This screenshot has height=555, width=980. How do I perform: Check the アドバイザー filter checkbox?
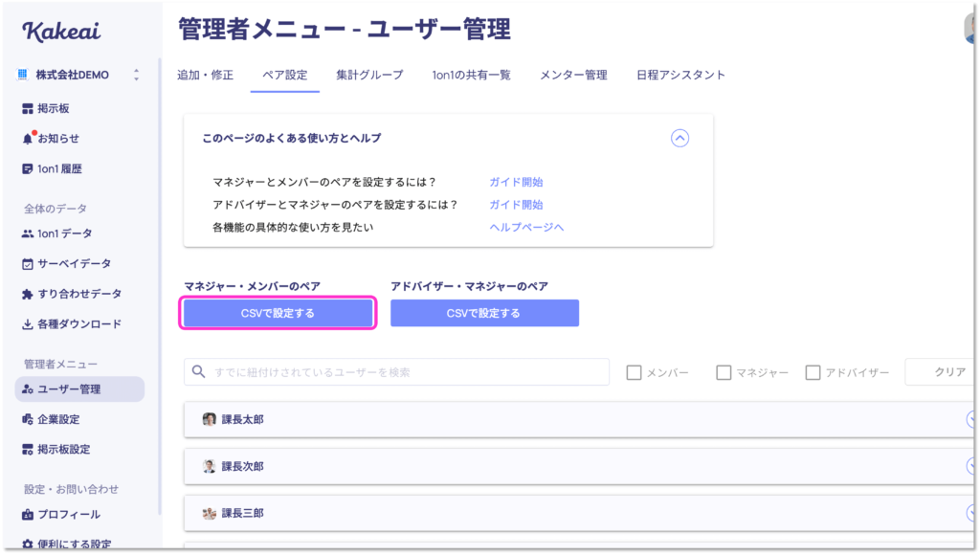tap(813, 372)
